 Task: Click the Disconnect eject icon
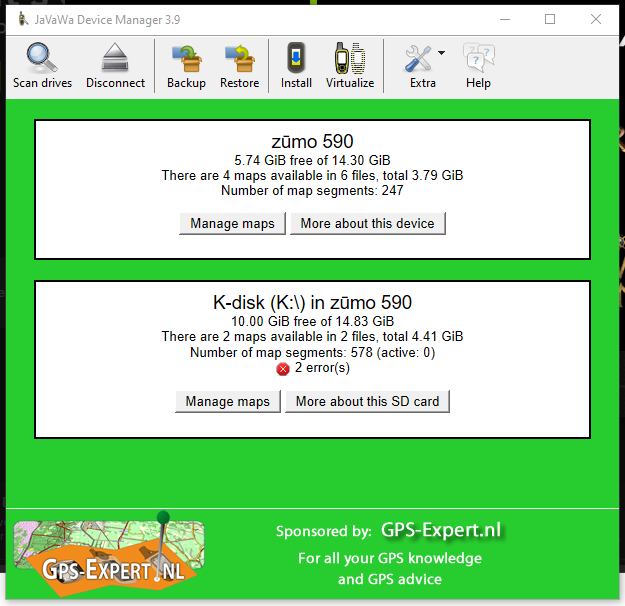[115, 57]
